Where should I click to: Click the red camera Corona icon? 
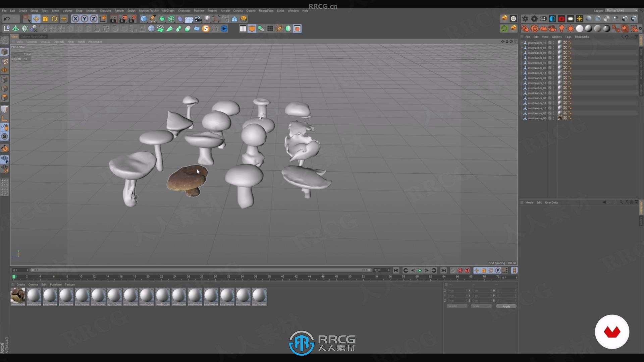click(561, 19)
